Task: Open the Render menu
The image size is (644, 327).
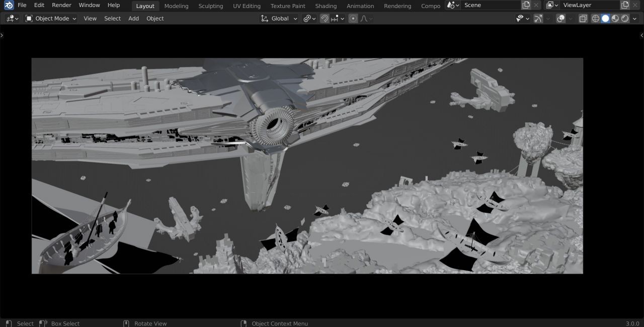Action: click(x=61, y=5)
